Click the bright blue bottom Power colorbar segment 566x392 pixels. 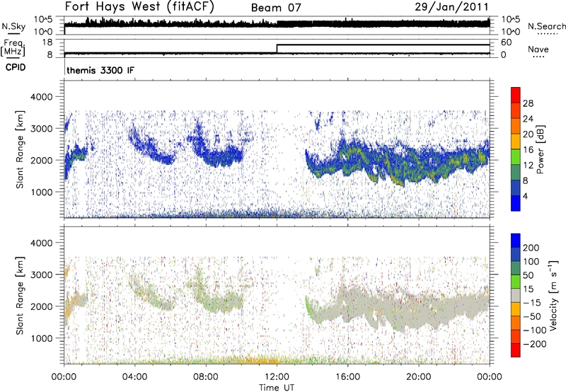click(x=516, y=203)
